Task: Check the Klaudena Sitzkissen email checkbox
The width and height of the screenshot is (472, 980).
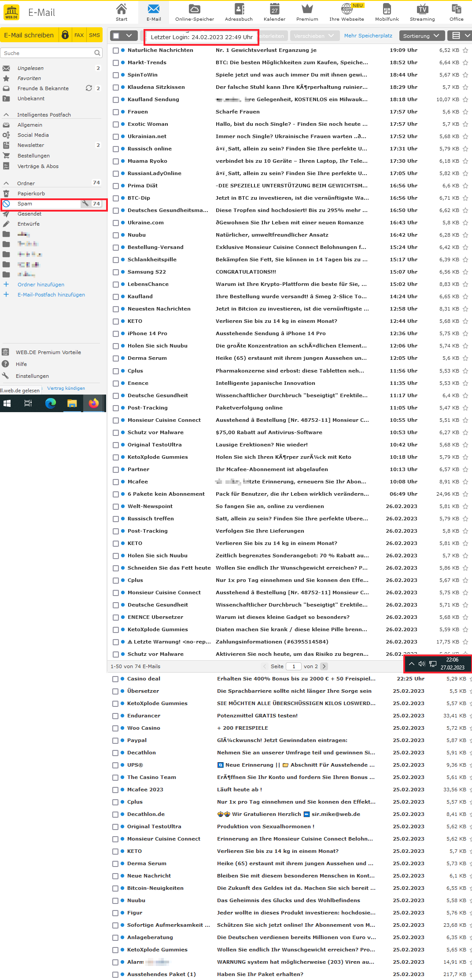Action: point(116,88)
